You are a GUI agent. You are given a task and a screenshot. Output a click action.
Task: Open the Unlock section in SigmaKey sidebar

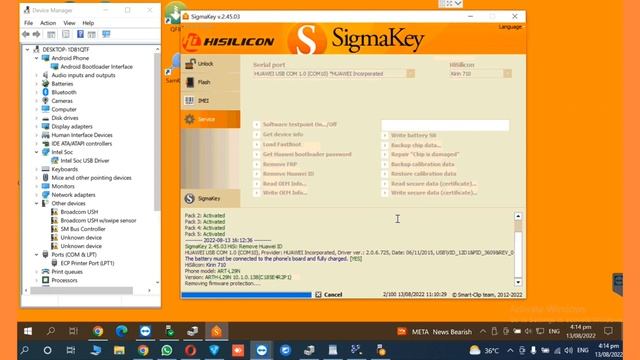coord(210,64)
